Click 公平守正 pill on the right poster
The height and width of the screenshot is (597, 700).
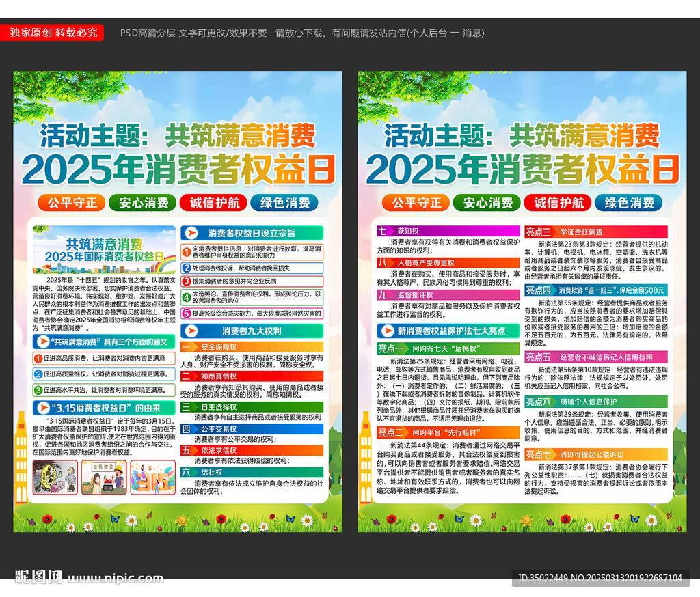pyautogui.click(x=416, y=203)
